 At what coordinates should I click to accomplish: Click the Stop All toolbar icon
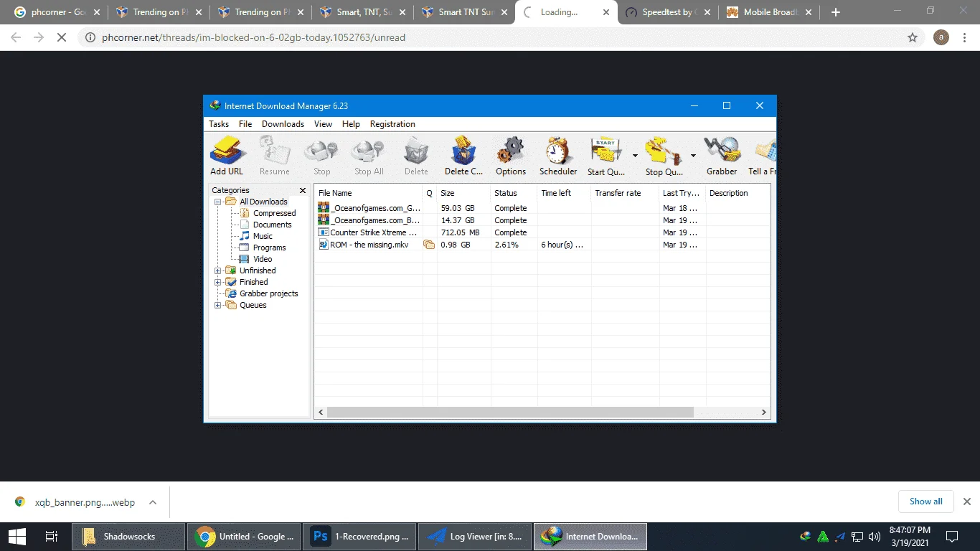coord(369,156)
